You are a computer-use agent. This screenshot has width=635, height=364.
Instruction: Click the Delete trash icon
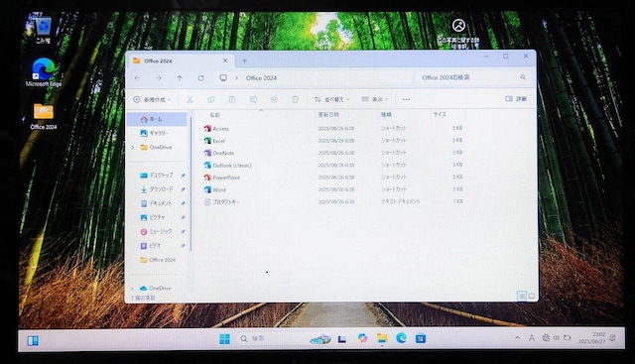296,99
